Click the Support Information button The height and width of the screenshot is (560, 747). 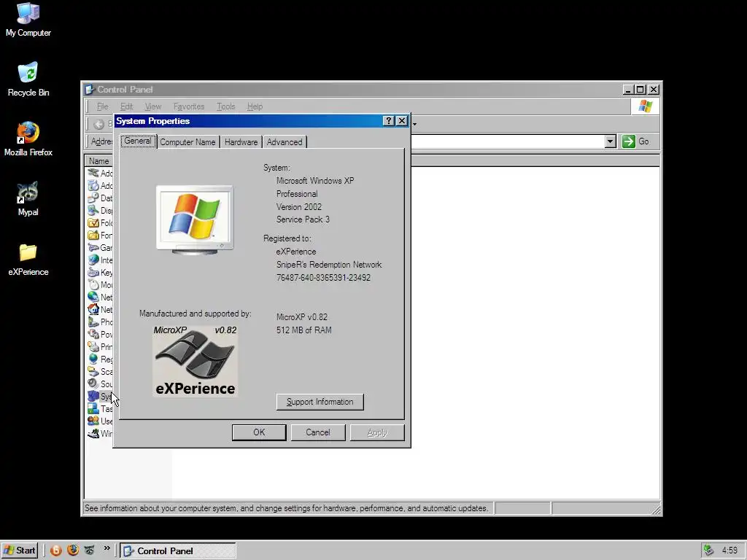coord(320,402)
